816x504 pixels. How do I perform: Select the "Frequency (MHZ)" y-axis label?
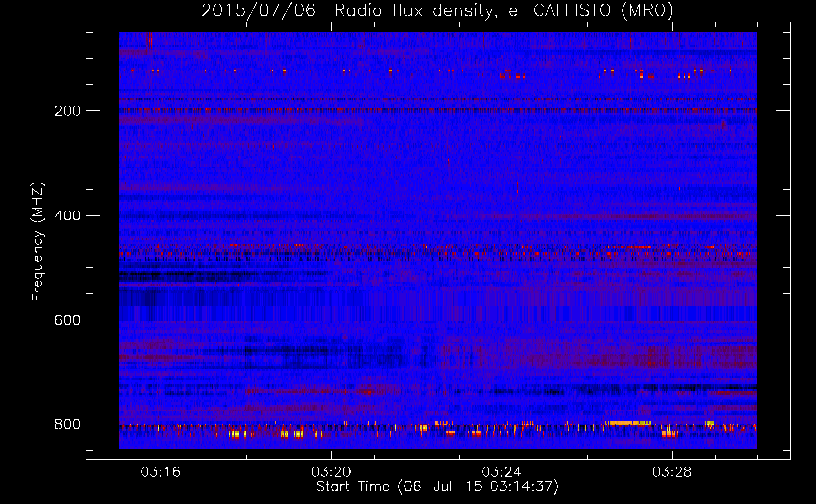[38, 241]
